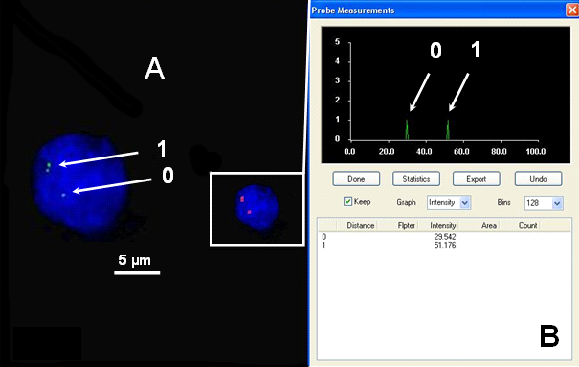This screenshot has height=367, width=579.
Task: Open the Bins dropdown arrow
Action: coord(557,203)
